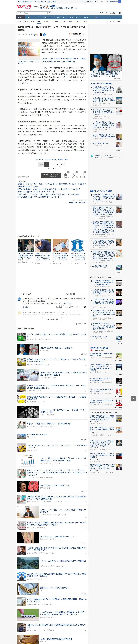Open the ランキング navigation tab
The image size is (138, 644).
[x=86, y=17]
